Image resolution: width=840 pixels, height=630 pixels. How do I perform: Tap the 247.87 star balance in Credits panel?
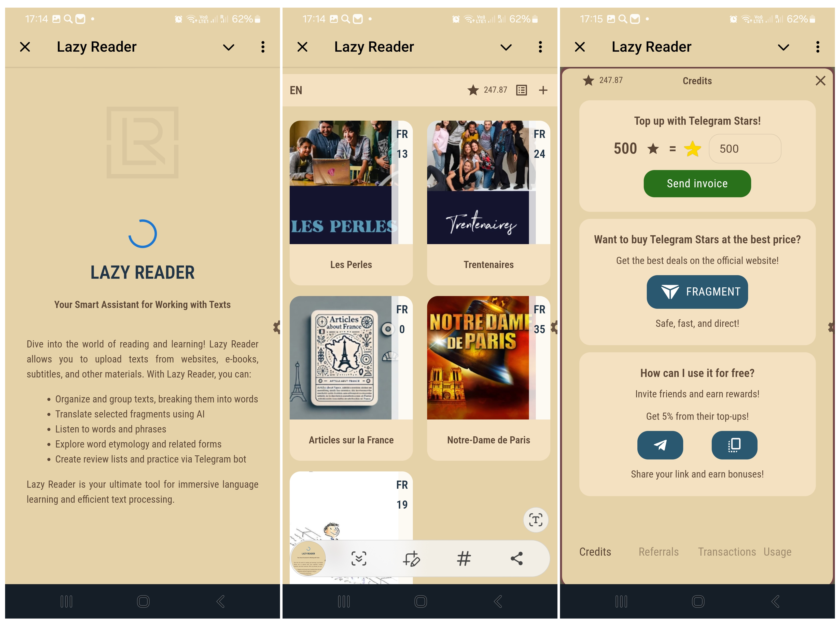(603, 80)
